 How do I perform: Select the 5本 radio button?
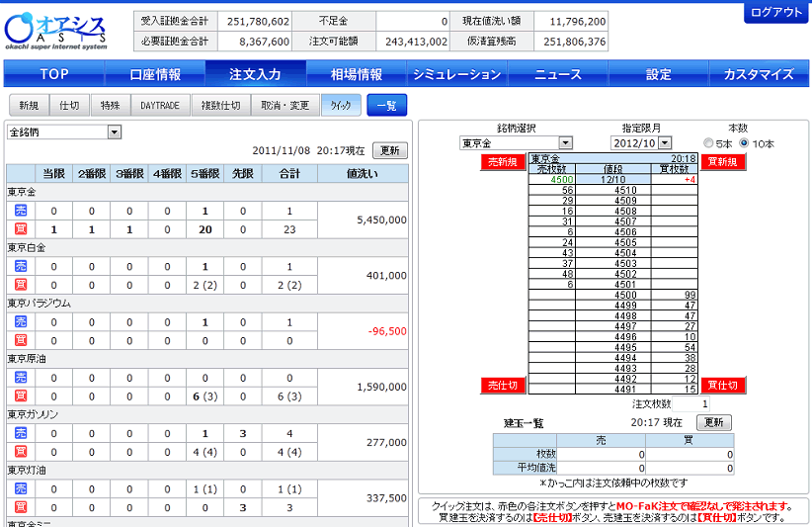tap(708, 143)
